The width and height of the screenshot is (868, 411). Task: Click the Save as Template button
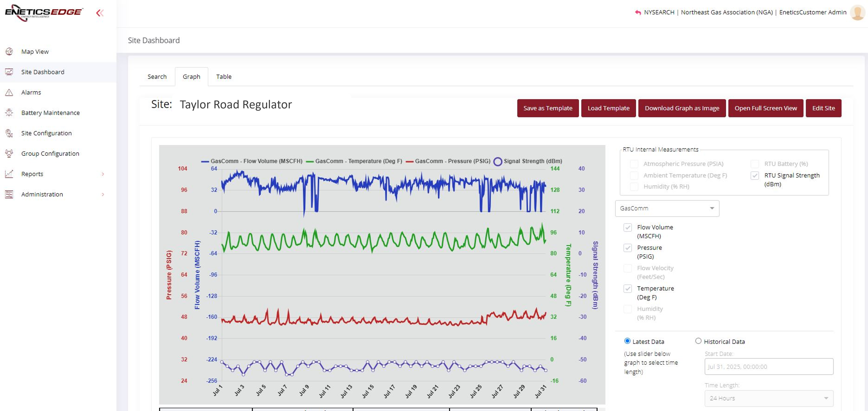(x=548, y=108)
